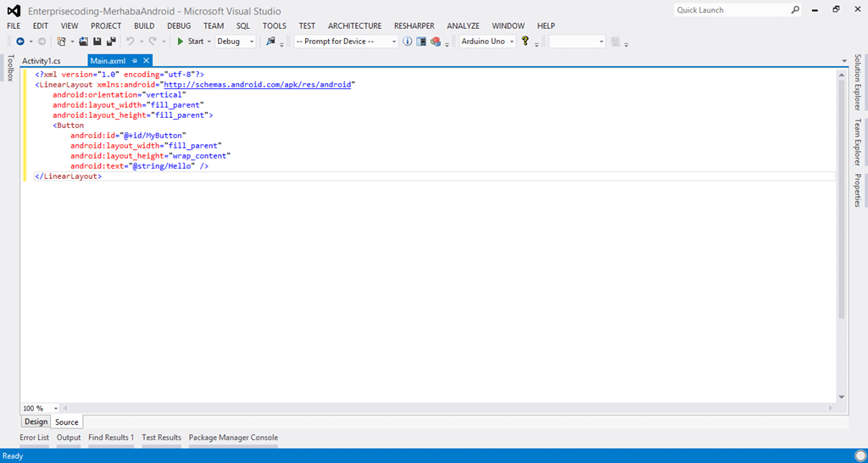
Task: Start debugging with the green play button
Action: (x=181, y=41)
